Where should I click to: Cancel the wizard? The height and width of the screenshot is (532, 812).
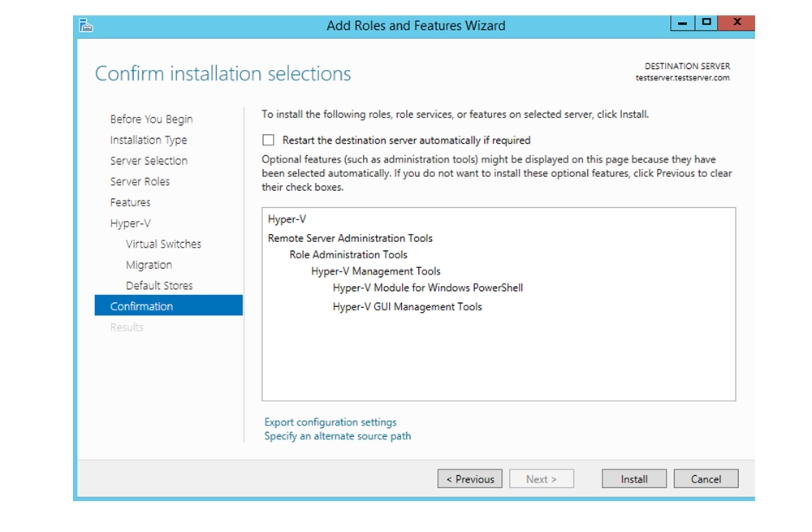[x=706, y=479]
